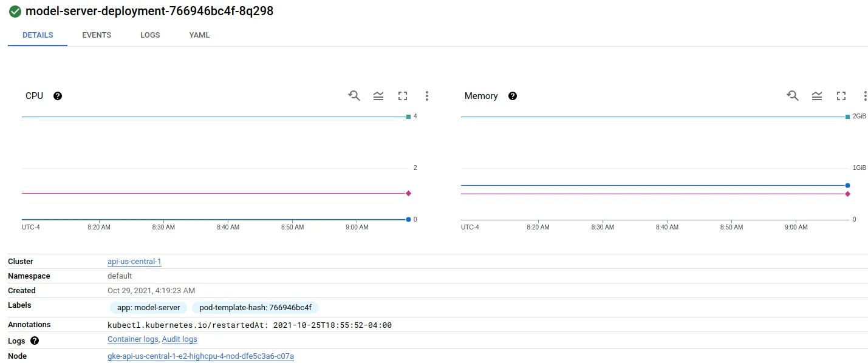Click the Memory chart help icon
Image resolution: width=868 pixels, height=363 pixels.
point(513,96)
